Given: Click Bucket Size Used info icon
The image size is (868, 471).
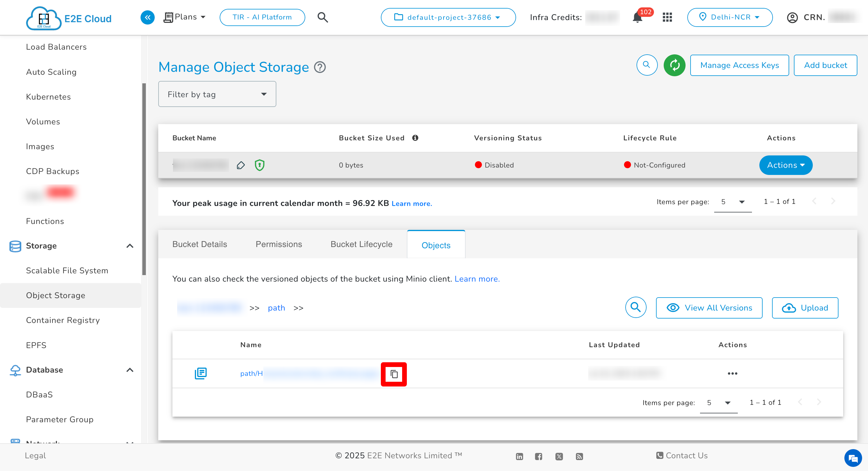Looking at the screenshot, I should pyautogui.click(x=415, y=138).
